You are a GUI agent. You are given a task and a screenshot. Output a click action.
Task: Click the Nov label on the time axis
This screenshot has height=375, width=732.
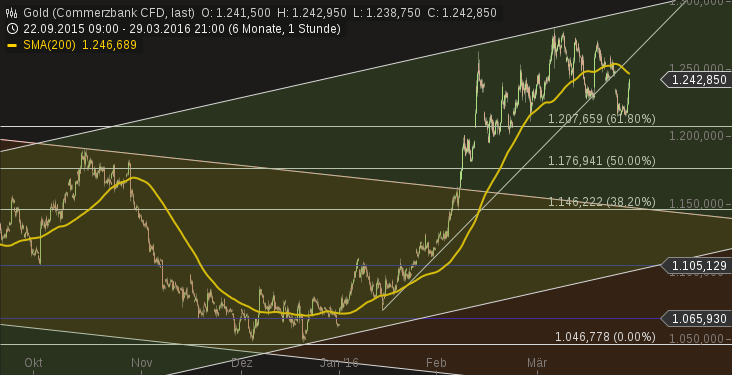(x=141, y=363)
